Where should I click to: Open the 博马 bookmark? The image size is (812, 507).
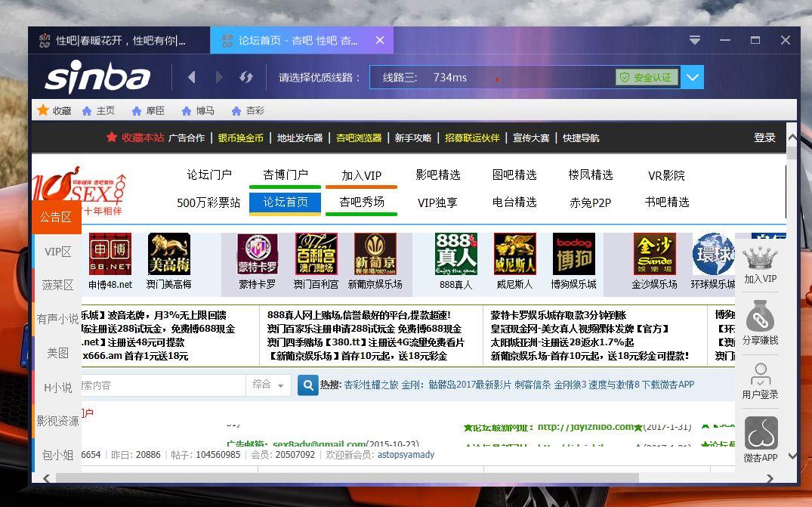pyautogui.click(x=198, y=110)
